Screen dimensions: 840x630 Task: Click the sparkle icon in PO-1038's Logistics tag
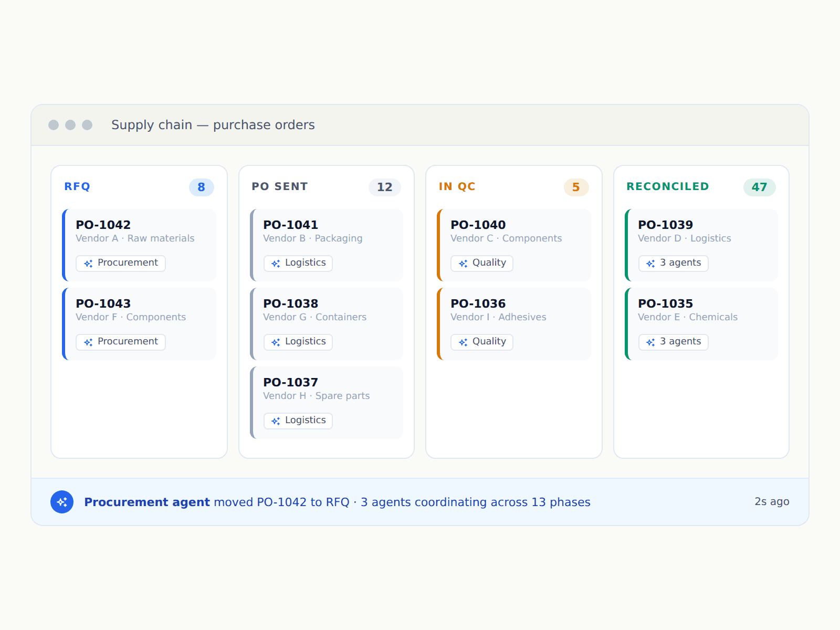pyautogui.click(x=276, y=342)
